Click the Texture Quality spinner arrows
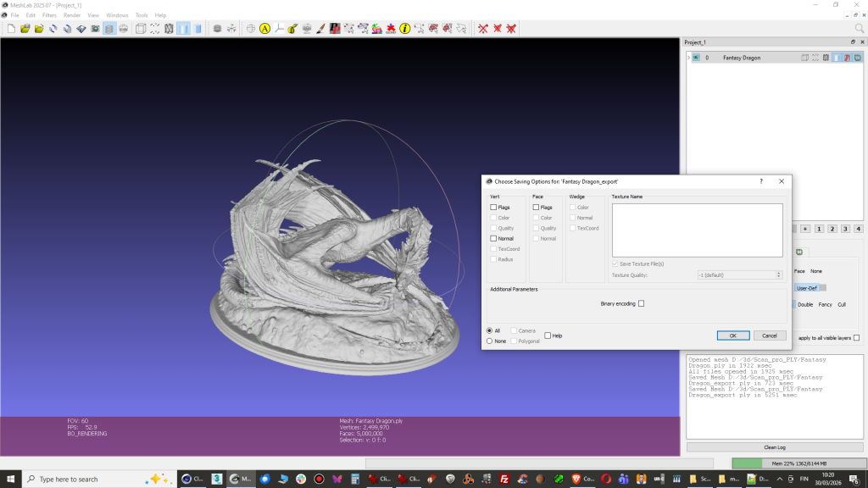868x488 pixels. click(778, 274)
